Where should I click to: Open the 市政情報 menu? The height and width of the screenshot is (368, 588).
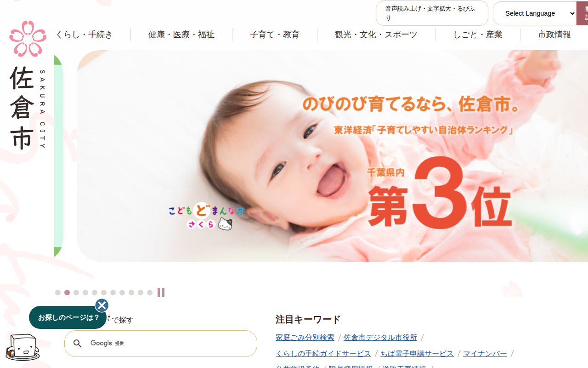point(554,34)
